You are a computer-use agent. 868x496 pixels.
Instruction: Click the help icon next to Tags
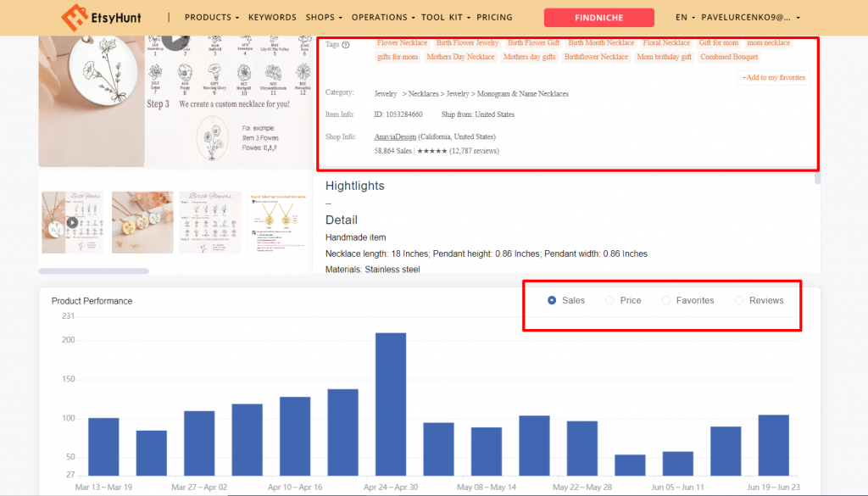pos(345,45)
